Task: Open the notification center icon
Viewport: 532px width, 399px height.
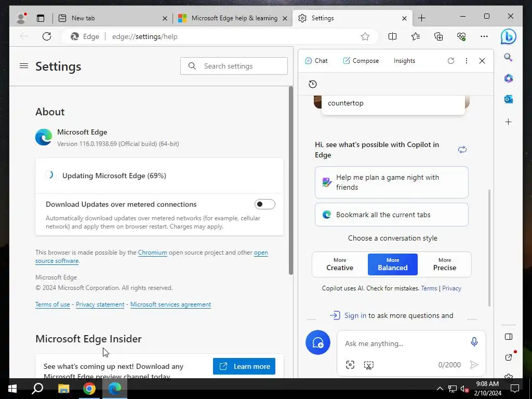Action: pyautogui.click(x=515, y=389)
